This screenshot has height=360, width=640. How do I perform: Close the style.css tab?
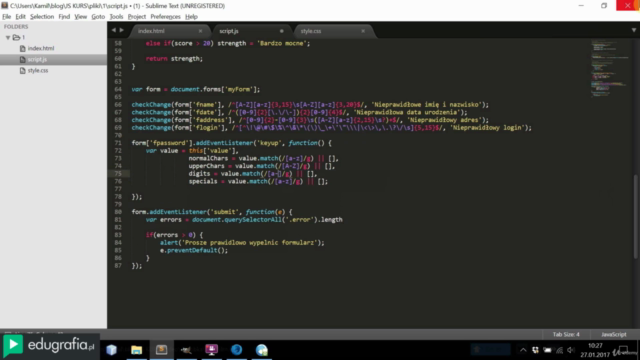pyautogui.click(x=363, y=31)
